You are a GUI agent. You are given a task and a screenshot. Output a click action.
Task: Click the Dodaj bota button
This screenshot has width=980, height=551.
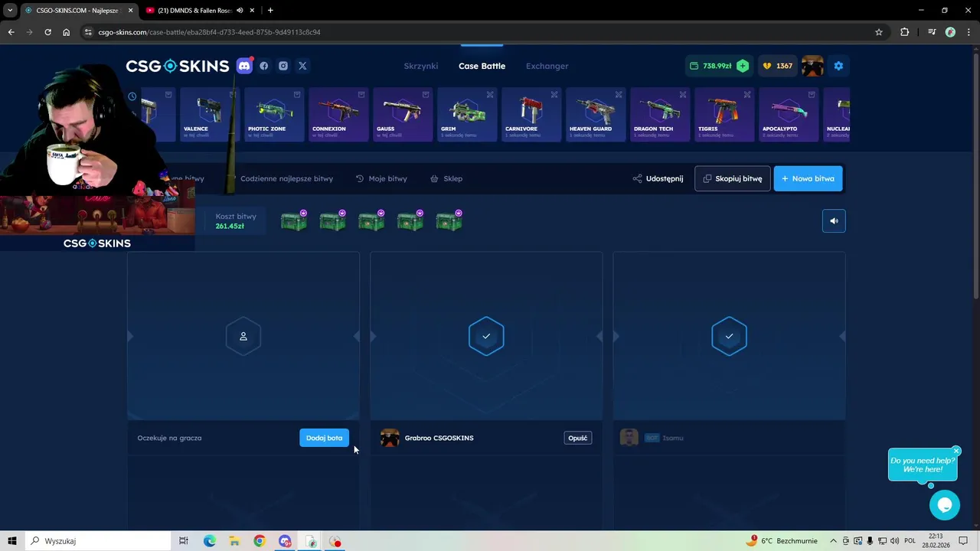coord(324,438)
